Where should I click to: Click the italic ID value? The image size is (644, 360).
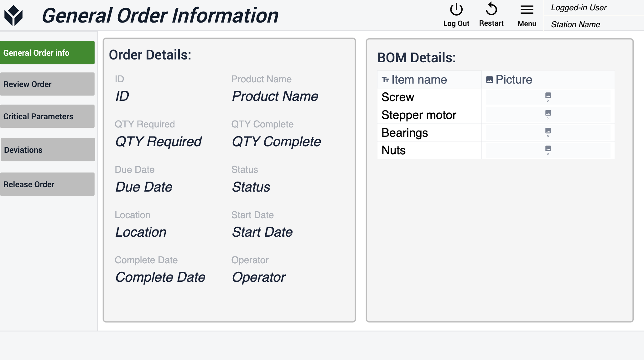pos(122,96)
